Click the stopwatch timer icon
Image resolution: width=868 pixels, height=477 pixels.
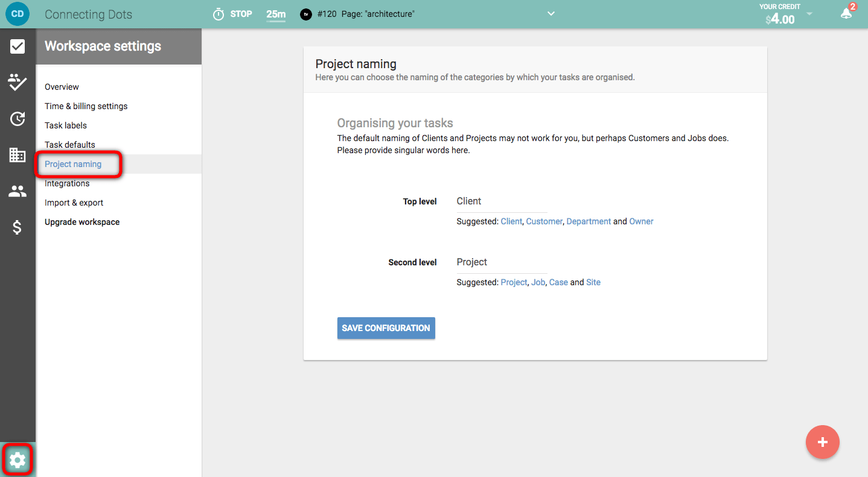coord(219,14)
